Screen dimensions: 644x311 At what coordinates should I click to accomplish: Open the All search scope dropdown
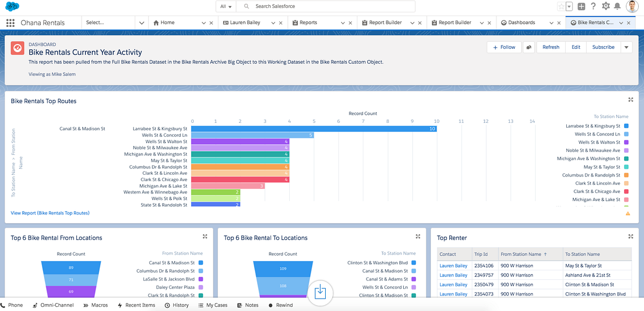(226, 6)
